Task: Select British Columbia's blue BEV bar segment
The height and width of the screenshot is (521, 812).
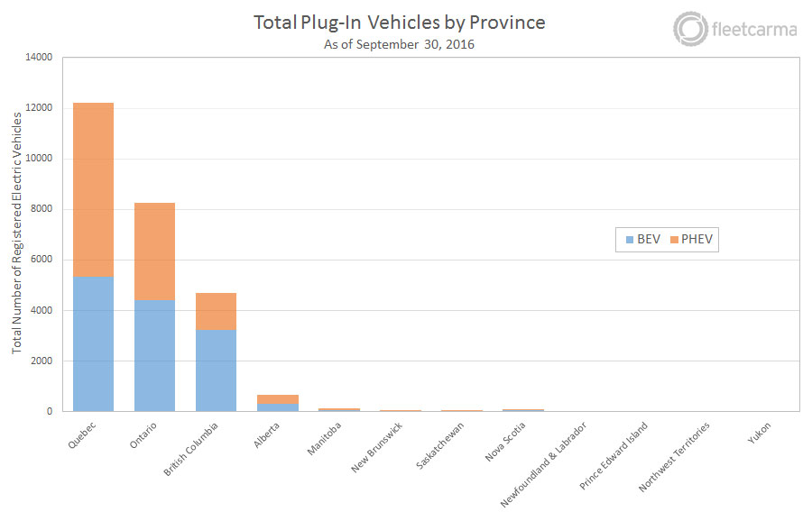Action: pyautogui.click(x=216, y=370)
